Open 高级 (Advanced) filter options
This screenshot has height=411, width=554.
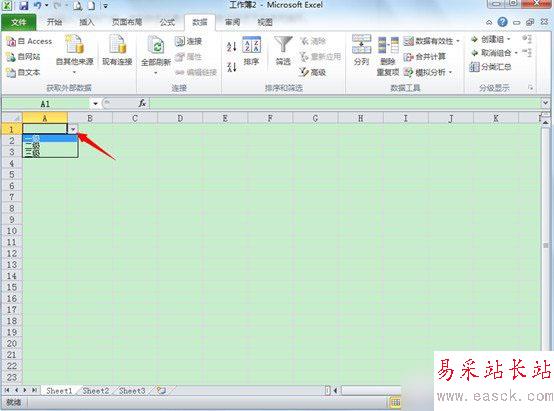(313, 72)
